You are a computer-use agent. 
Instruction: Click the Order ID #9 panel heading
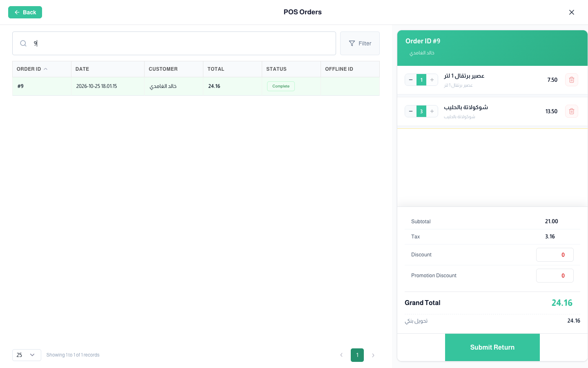point(423,41)
